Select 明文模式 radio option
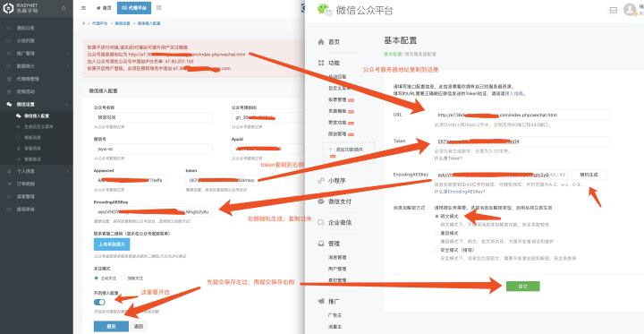Viewport: 644px width, 334px height. [436, 216]
